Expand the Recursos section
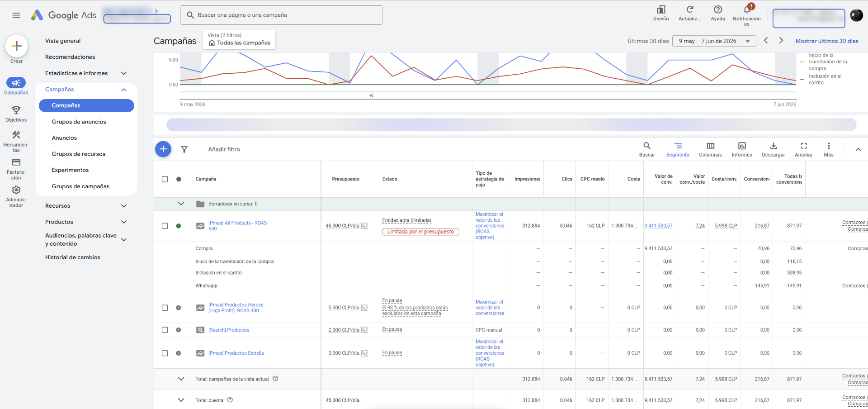868x409 pixels. coord(124,206)
